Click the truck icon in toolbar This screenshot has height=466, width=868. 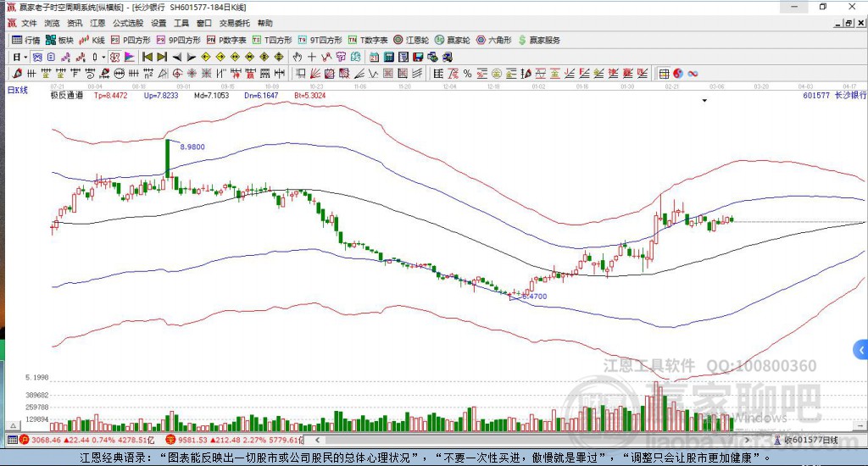[448, 57]
